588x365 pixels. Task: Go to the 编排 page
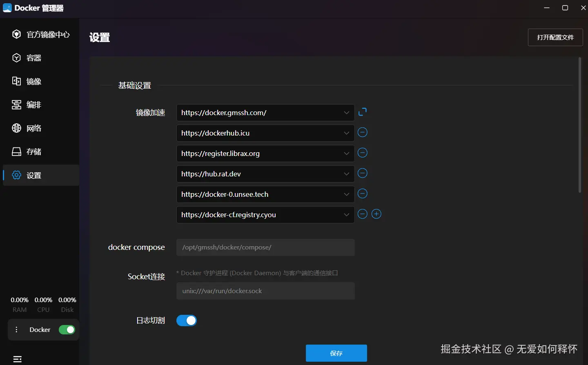pyautogui.click(x=41, y=105)
